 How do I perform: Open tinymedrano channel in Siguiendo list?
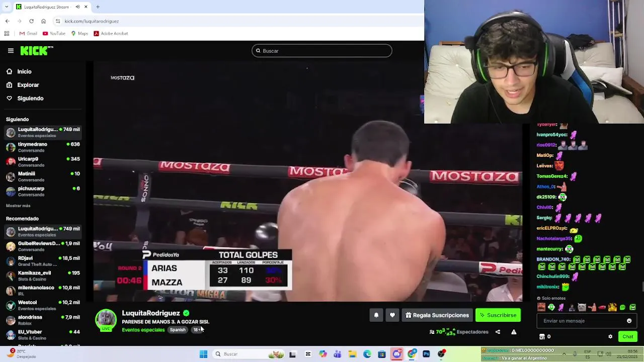(x=43, y=147)
